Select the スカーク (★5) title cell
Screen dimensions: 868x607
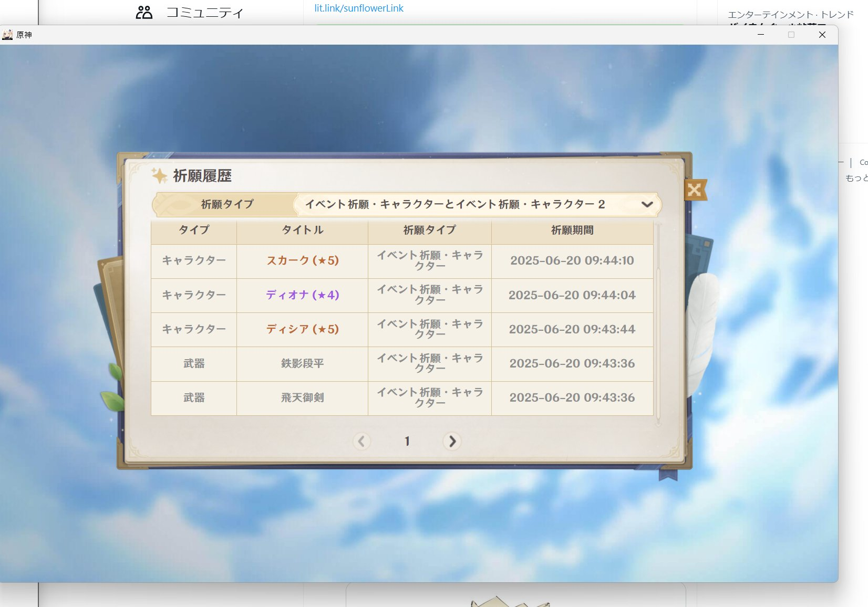coord(302,261)
